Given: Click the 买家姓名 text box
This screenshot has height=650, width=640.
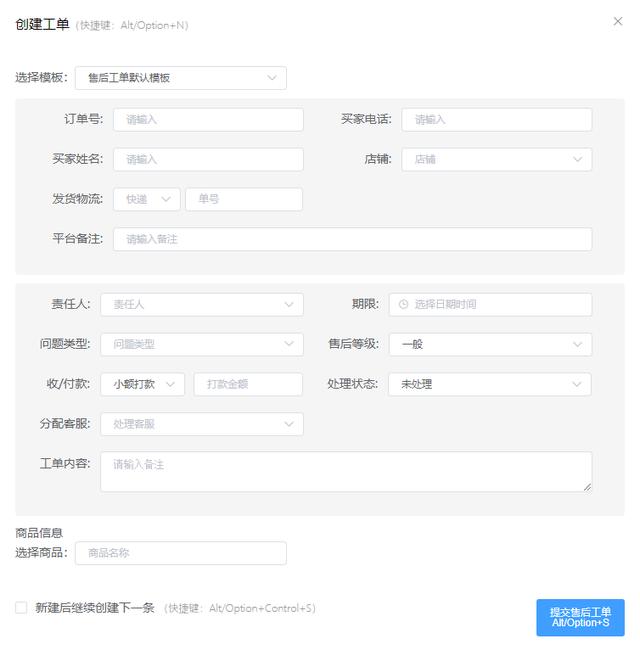Looking at the screenshot, I should 208,160.
